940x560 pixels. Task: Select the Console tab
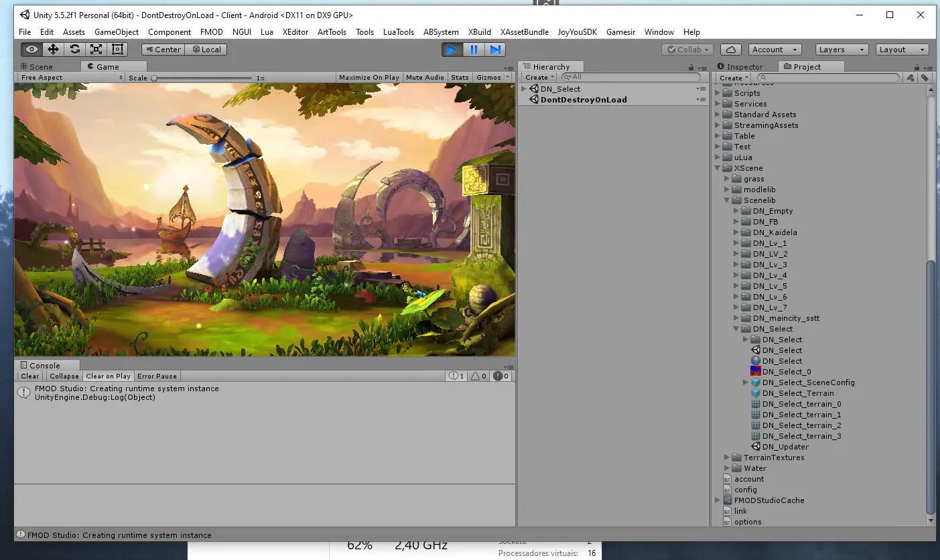pyautogui.click(x=47, y=365)
